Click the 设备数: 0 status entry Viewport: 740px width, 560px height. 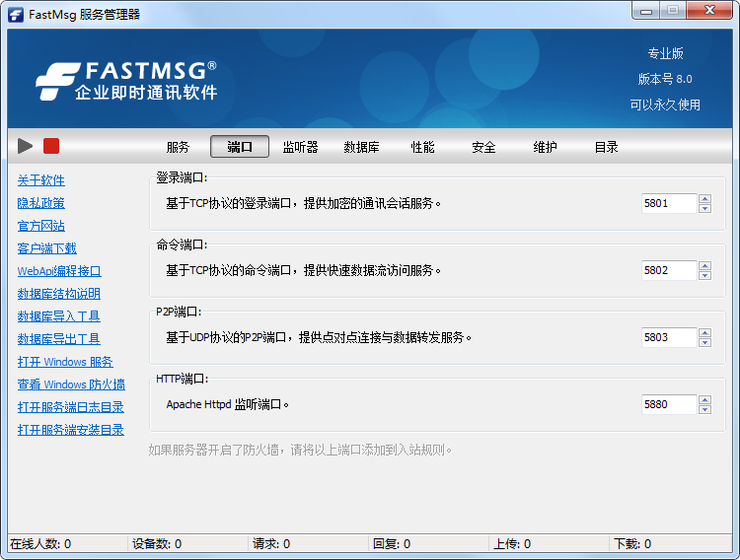(x=157, y=544)
